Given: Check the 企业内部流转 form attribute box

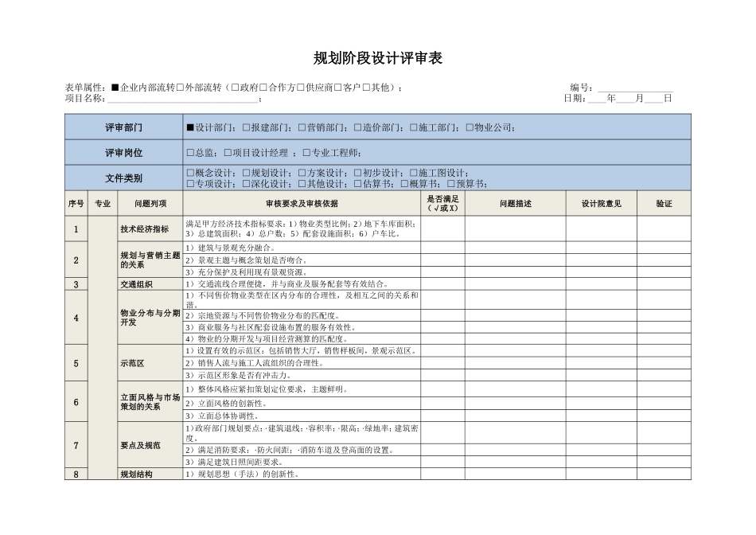Looking at the screenshot, I should point(115,88).
